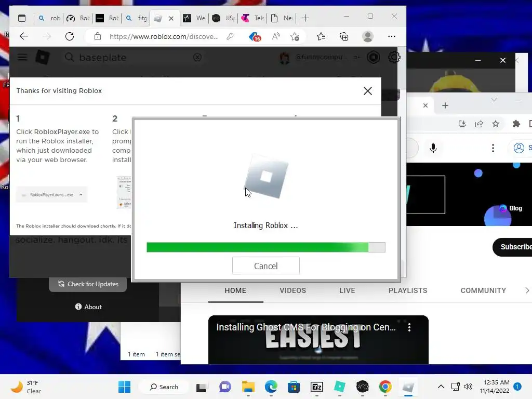Show hidden system tray icons
This screenshot has height=399, width=532.
441,387
